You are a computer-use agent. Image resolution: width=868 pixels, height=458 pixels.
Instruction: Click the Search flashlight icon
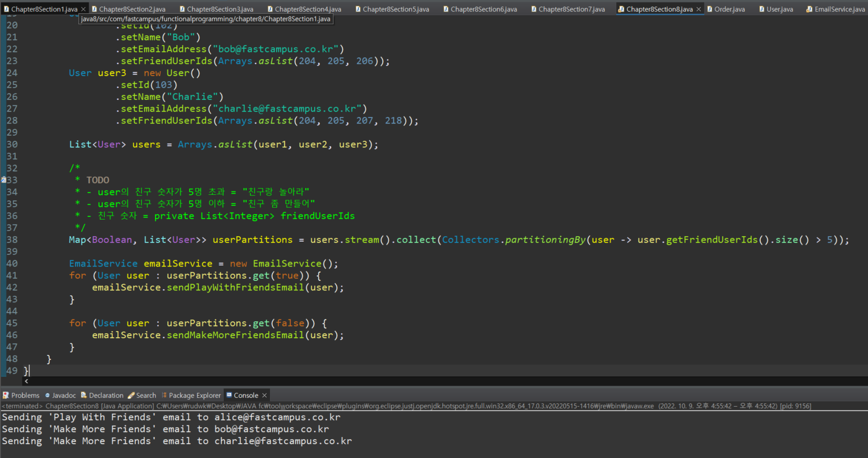[131, 395]
